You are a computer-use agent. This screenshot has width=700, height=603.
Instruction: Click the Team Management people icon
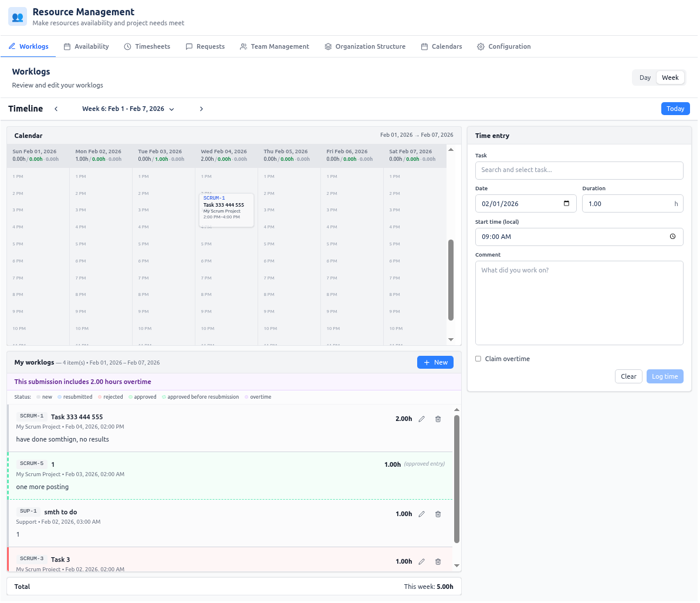[x=243, y=46]
